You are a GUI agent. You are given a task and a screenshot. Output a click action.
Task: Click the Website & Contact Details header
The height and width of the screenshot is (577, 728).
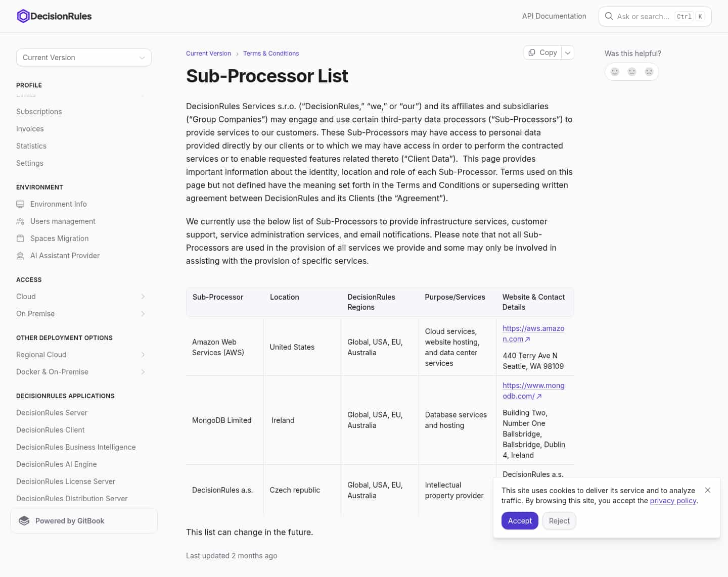pos(533,302)
